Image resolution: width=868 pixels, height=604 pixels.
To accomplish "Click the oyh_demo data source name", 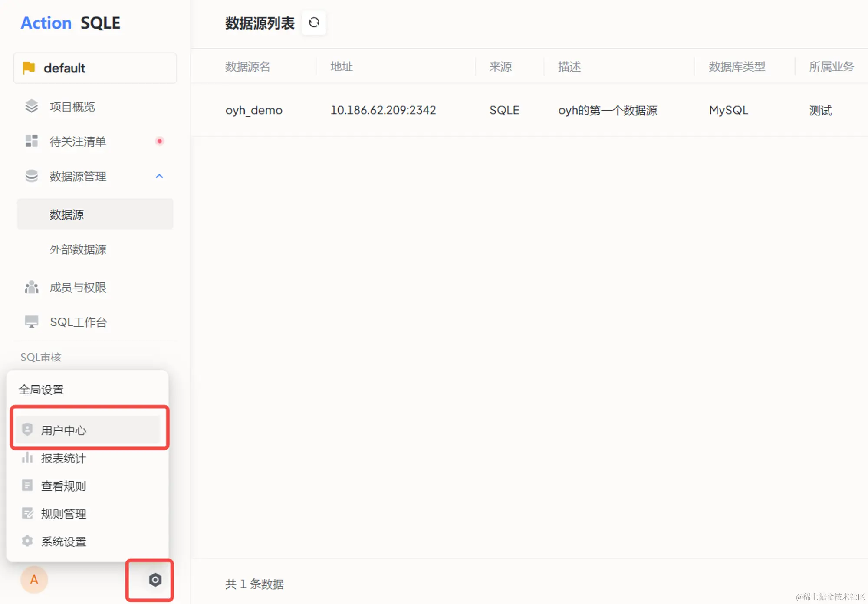I will click(x=254, y=110).
